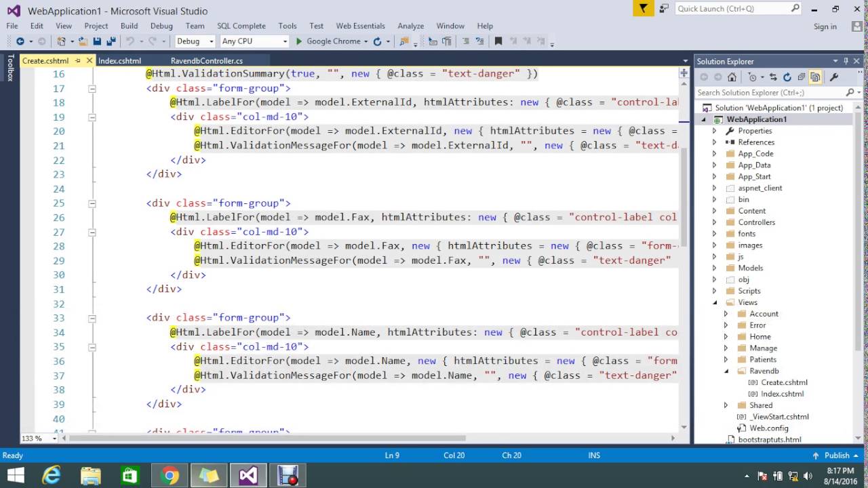868x488 pixels.
Task: Toggle a bookmark with the bookmark icon
Action: [x=498, y=41]
